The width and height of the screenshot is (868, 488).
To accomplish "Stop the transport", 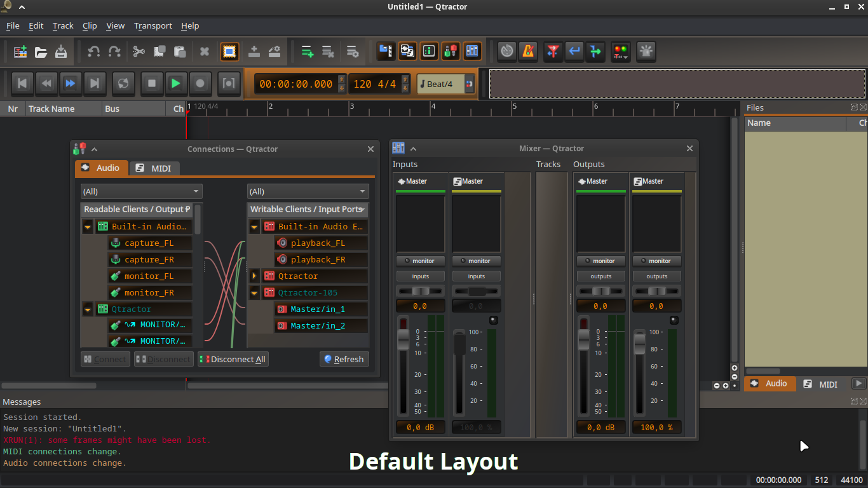I will 152,83.
